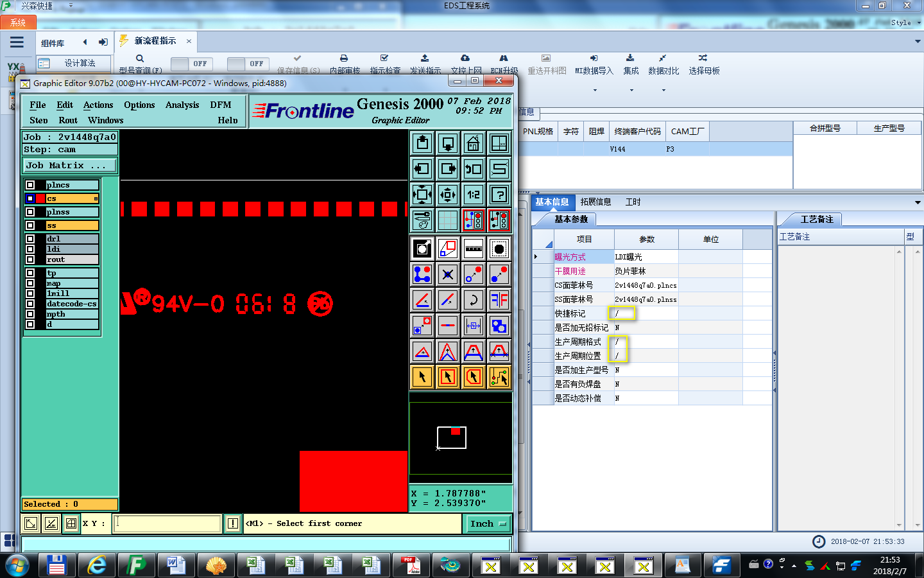Switch the second OFF toggle in EDS toolbar
Screen dimensions: 924x578
[250, 64]
